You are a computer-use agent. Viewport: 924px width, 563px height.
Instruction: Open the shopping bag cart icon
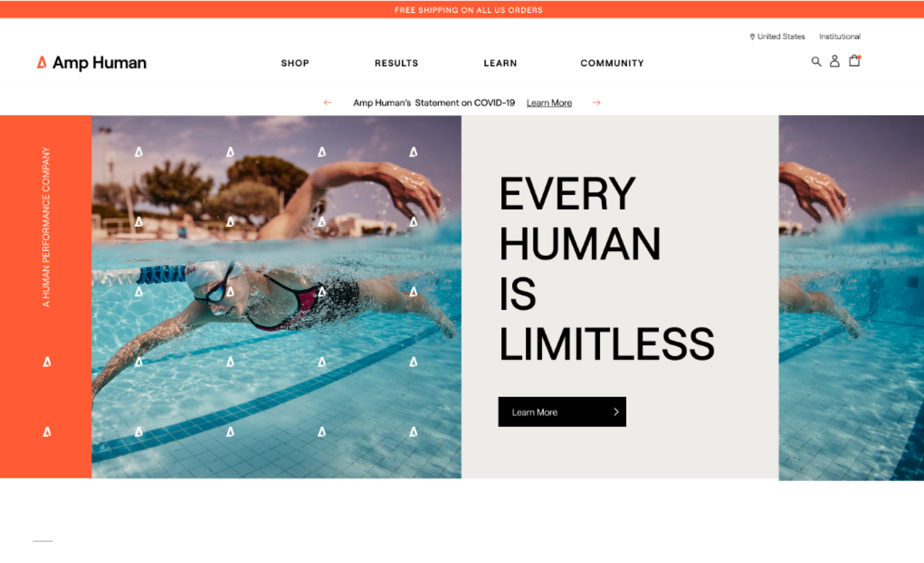tap(854, 60)
